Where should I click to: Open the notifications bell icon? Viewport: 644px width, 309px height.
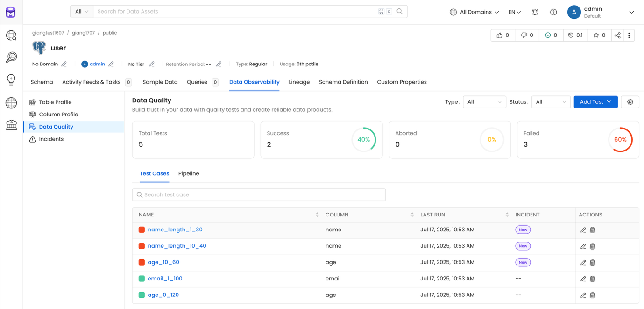click(535, 12)
